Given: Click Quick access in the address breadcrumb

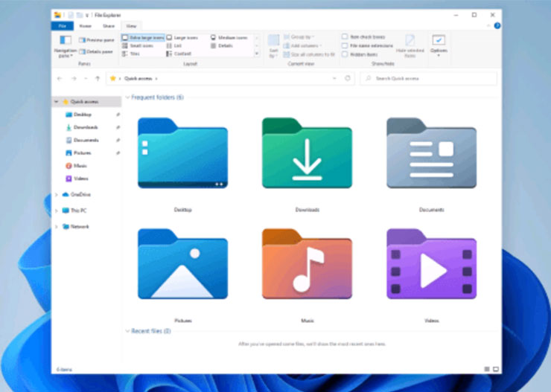Looking at the screenshot, I should tap(138, 79).
